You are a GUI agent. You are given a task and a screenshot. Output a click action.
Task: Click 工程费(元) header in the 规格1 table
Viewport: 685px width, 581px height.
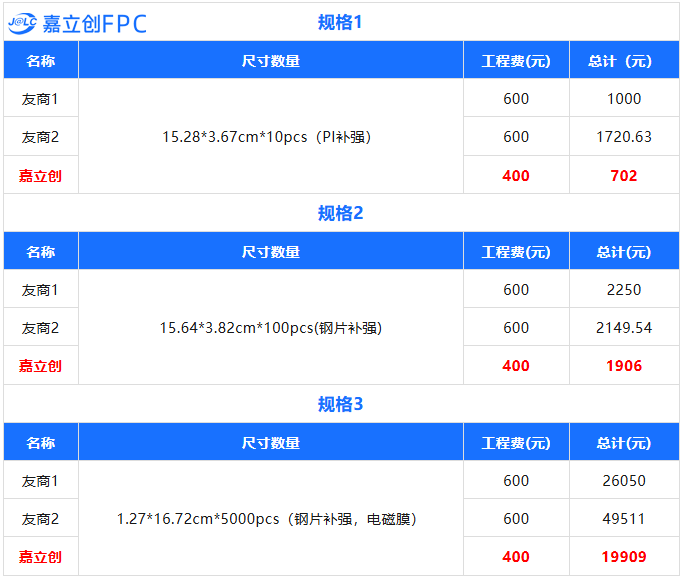pos(516,61)
